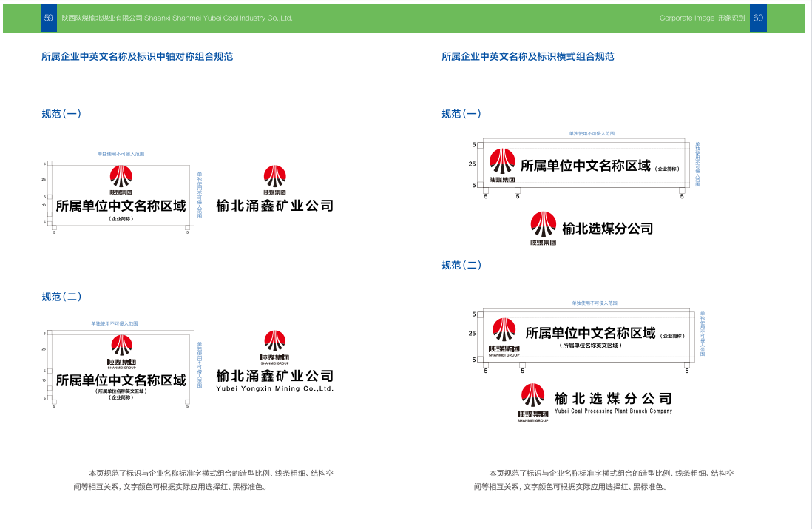The width and height of the screenshot is (812, 529).
Task: Click the English text Yubei Yongxin Mining Co.,Ltd.
Action: pyautogui.click(x=274, y=388)
